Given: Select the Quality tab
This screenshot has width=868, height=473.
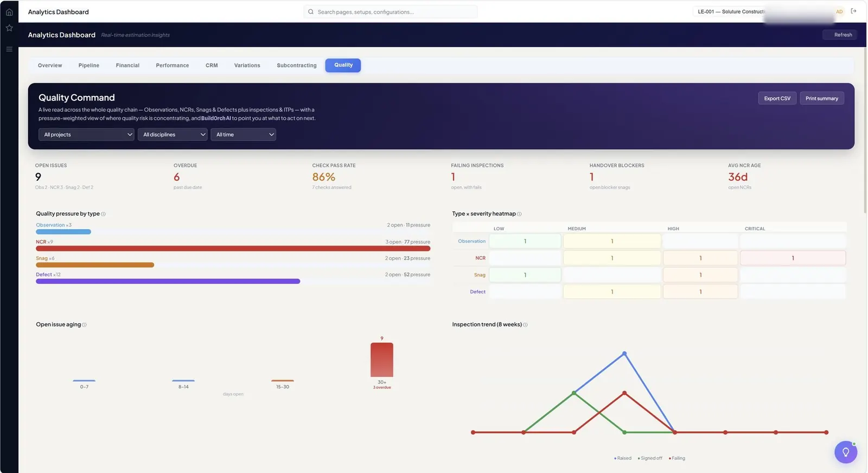Looking at the screenshot, I should [x=343, y=65].
